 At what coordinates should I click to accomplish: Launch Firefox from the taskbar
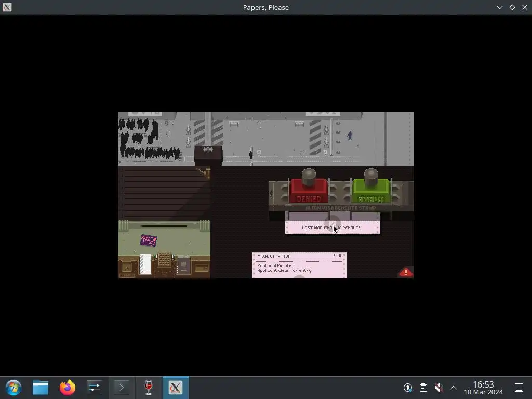[68, 388]
